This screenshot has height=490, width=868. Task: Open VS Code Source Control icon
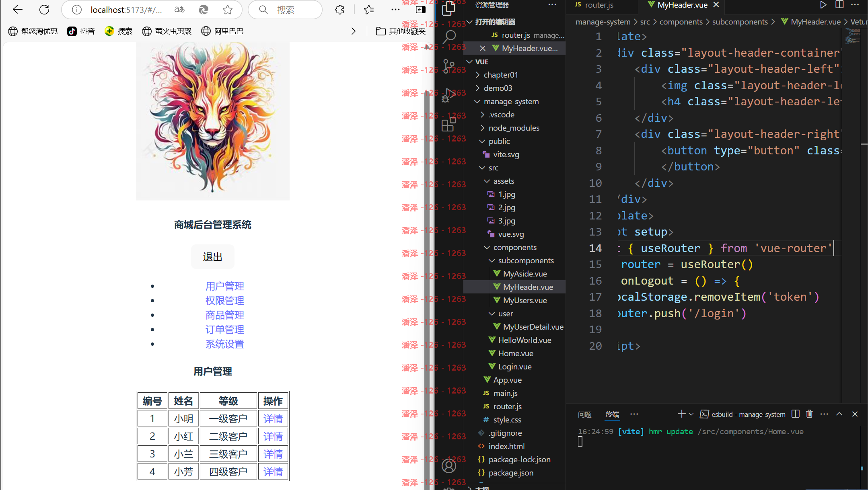448,66
